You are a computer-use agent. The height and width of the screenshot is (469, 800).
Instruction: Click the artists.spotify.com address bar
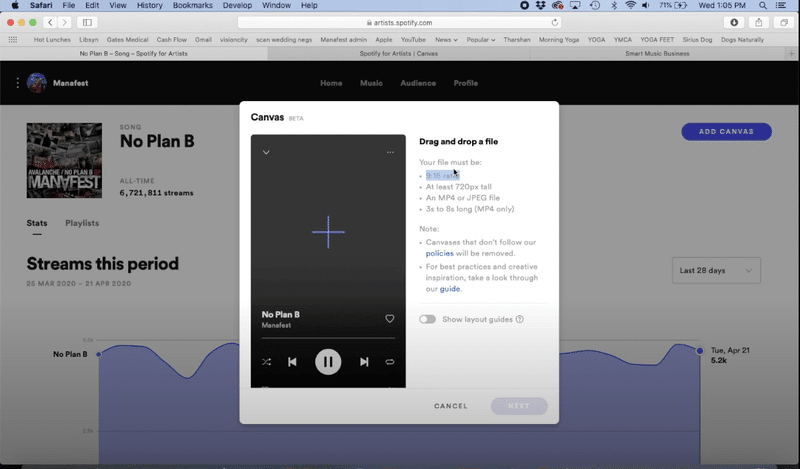[x=399, y=22]
